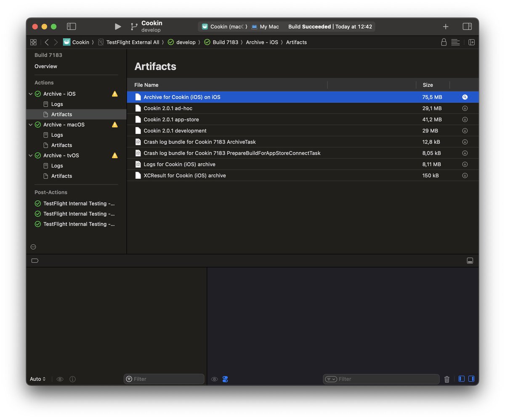Open the Cookin breadcrumb in jump bar
This screenshot has width=505, height=420.
pyautogui.click(x=76, y=42)
